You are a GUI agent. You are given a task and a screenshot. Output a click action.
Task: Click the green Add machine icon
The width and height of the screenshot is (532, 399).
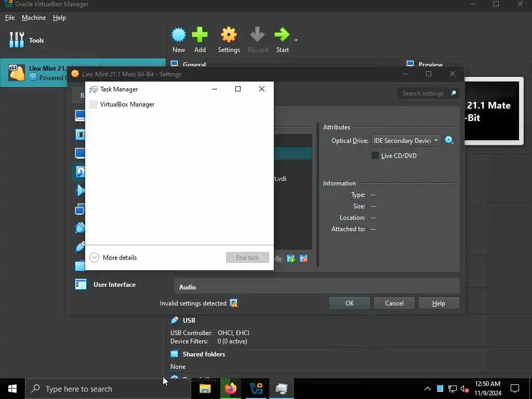[x=200, y=35]
